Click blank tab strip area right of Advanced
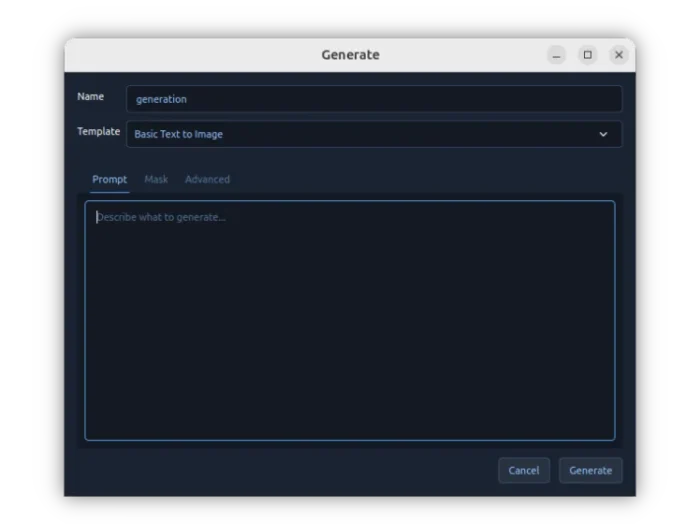This screenshot has height=524, width=700. coord(420,179)
